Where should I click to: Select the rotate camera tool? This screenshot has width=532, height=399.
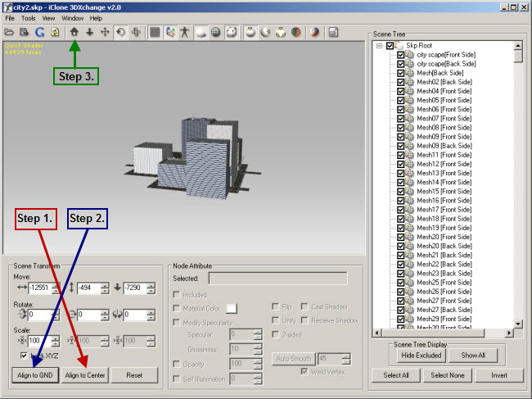click(x=120, y=32)
